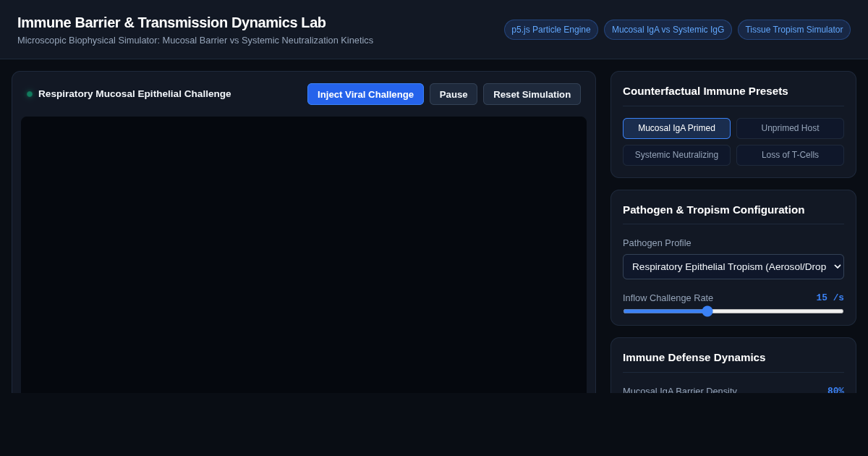Click the Counterfactual Immune Presets heading
The height and width of the screenshot is (456, 868).
tap(705, 90)
